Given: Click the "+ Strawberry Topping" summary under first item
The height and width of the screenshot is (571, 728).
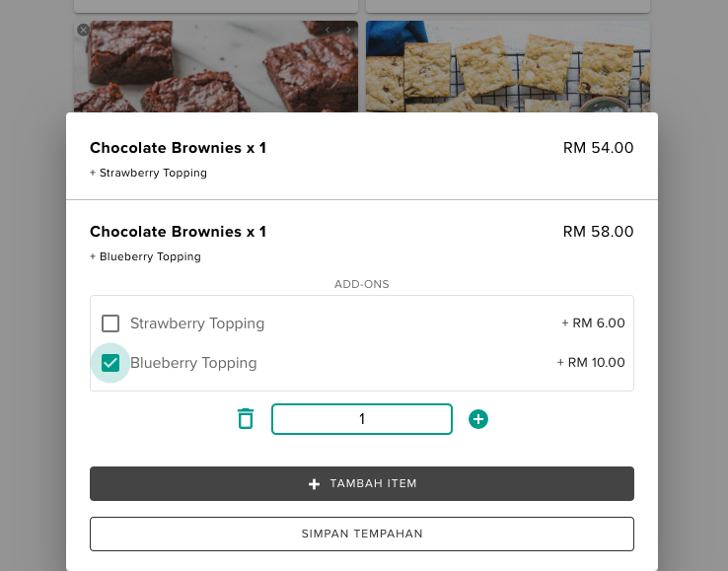Looking at the screenshot, I should (x=148, y=173).
